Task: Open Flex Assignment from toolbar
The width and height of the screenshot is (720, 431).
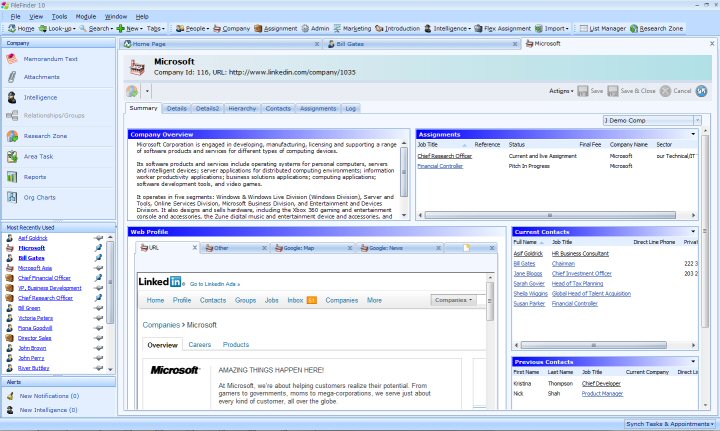Action: [502, 28]
